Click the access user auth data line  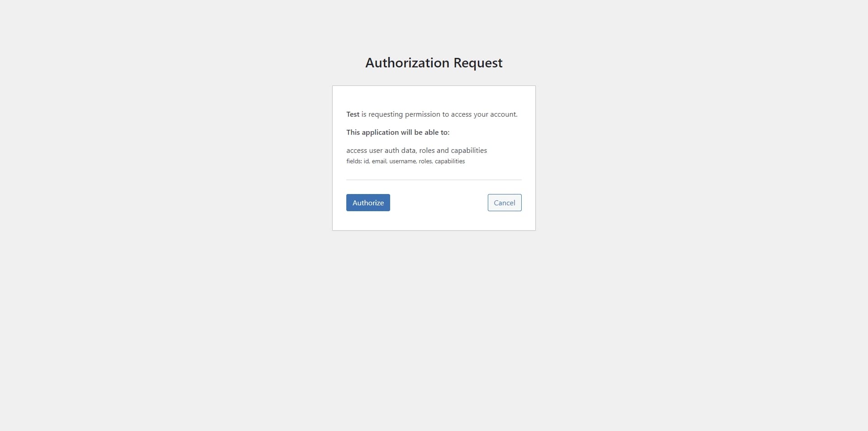click(417, 151)
